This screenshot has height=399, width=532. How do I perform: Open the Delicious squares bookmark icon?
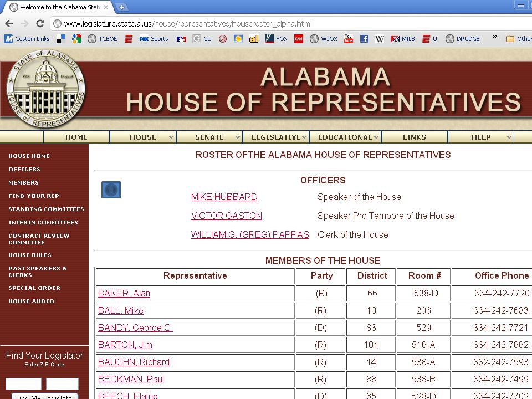[x=61, y=39]
